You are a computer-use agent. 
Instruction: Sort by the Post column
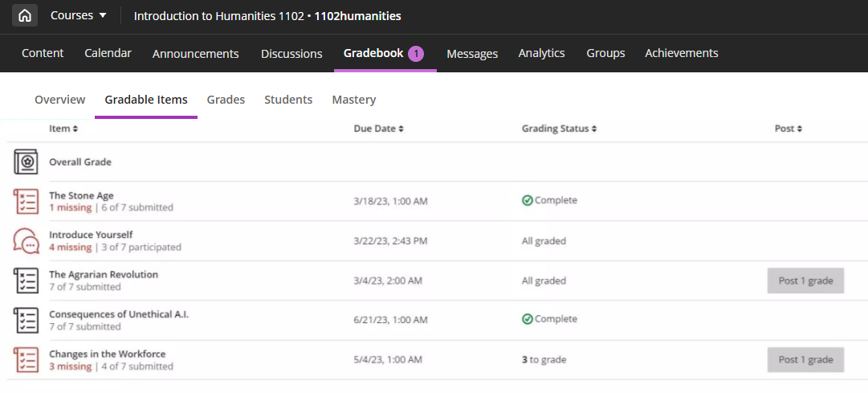point(788,129)
